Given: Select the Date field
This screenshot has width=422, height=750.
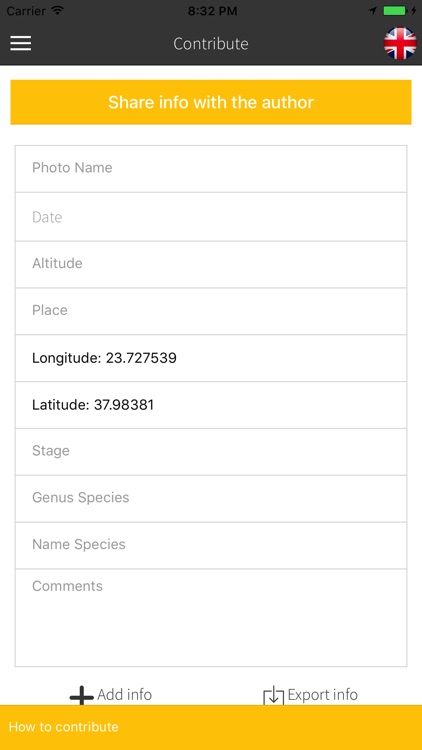Looking at the screenshot, I should (211, 217).
